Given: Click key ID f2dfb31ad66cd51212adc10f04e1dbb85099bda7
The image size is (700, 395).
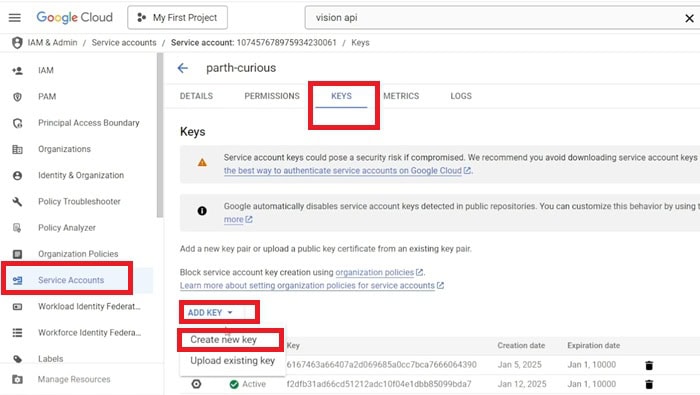Looking at the screenshot, I should coord(379,384).
